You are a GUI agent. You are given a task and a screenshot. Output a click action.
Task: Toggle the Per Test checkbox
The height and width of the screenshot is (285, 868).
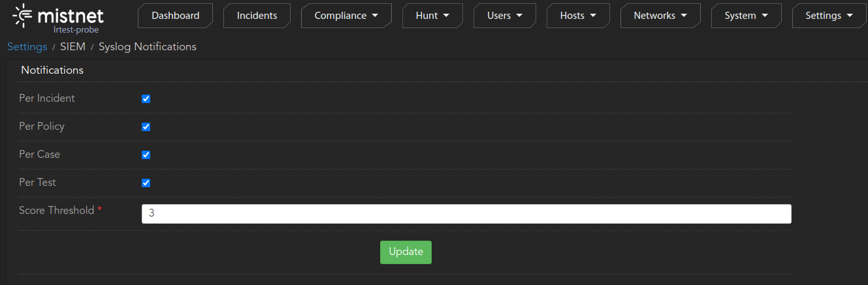pyautogui.click(x=146, y=183)
